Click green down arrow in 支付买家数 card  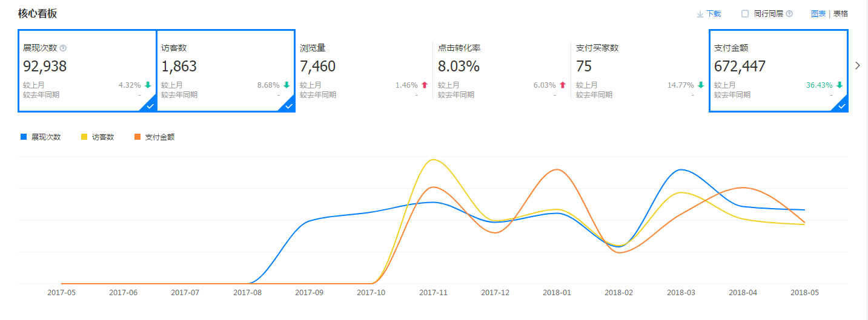pyautogui.click(x=701, y=85)
